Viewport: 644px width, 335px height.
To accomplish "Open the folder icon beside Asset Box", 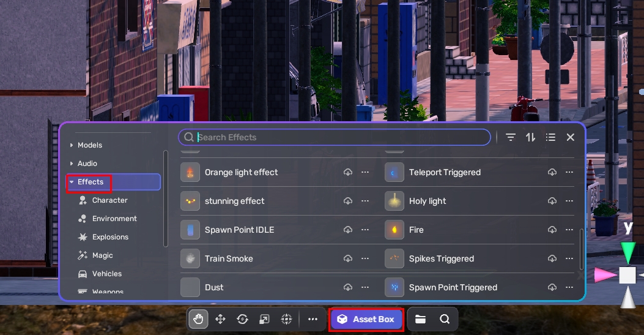I will 420,319.
